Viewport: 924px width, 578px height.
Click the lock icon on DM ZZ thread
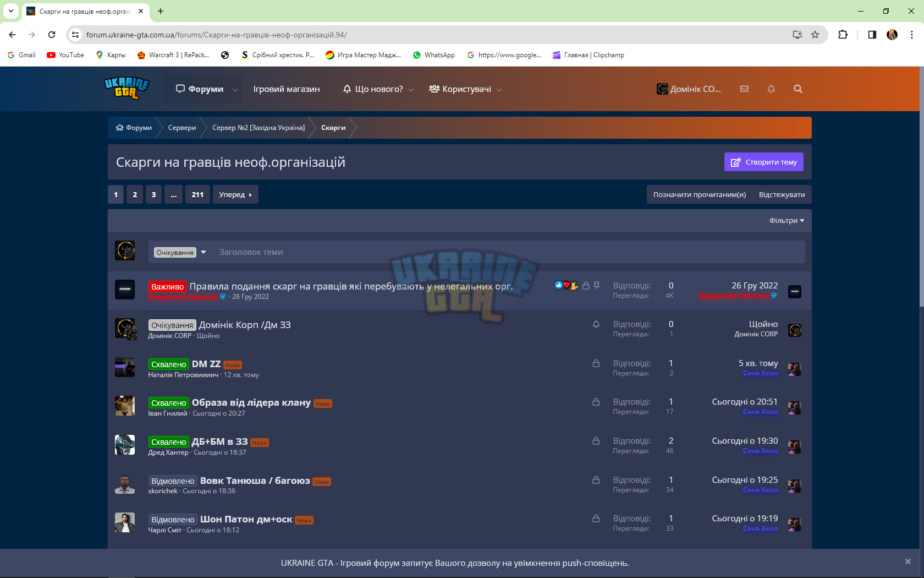coord(596,363)
